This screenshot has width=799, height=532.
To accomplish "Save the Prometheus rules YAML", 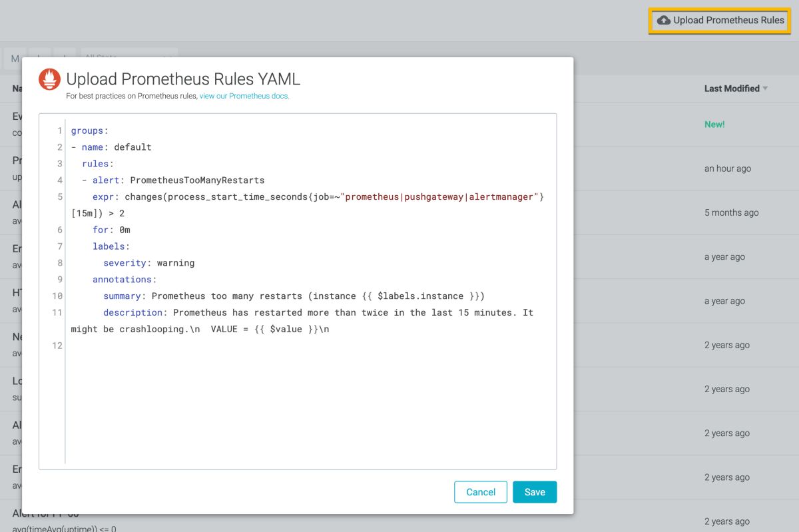I will (x=535, y=492).
